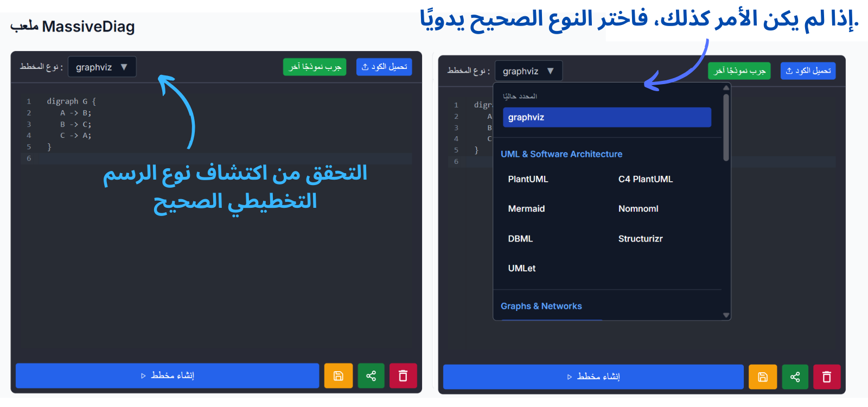Select the highlighted graphviz option in list
This screenshot has height=407, width=868.
pos(607,117)
